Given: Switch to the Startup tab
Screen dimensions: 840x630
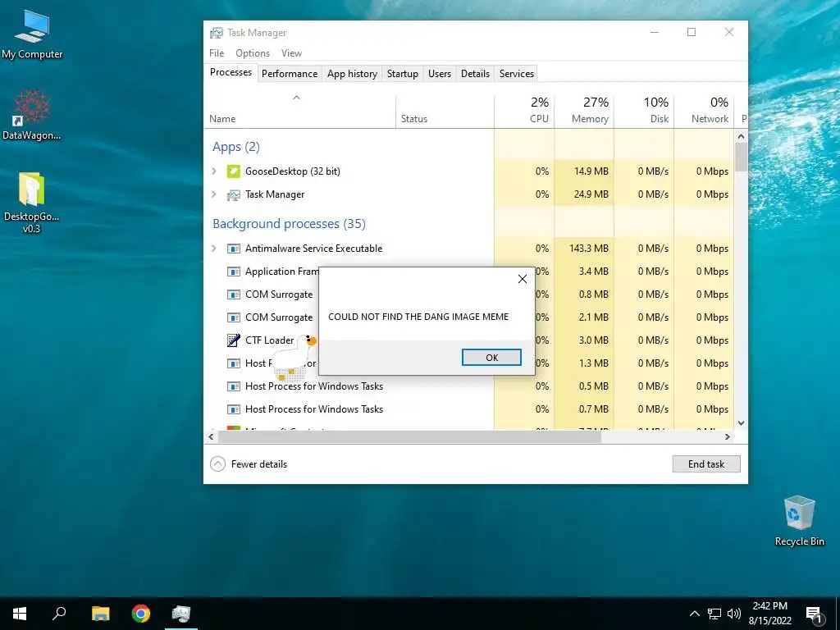Looking at the screenshot, I should click(402, 74).
